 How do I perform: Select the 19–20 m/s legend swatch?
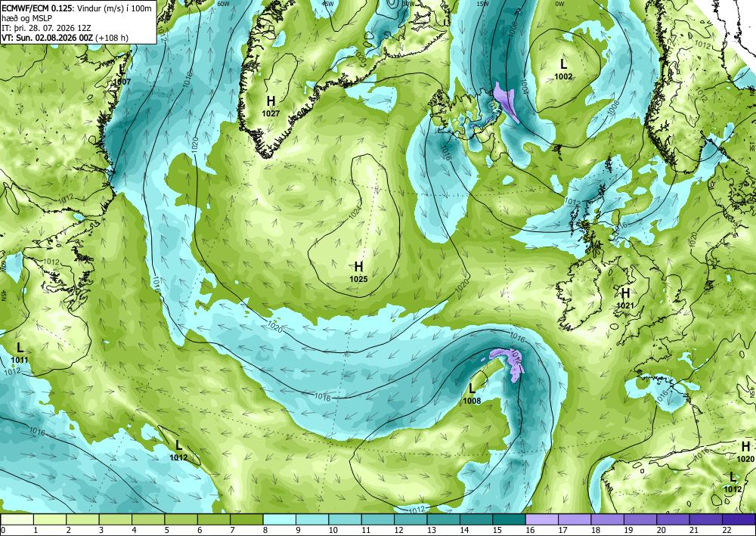click(x=640, y=519)
